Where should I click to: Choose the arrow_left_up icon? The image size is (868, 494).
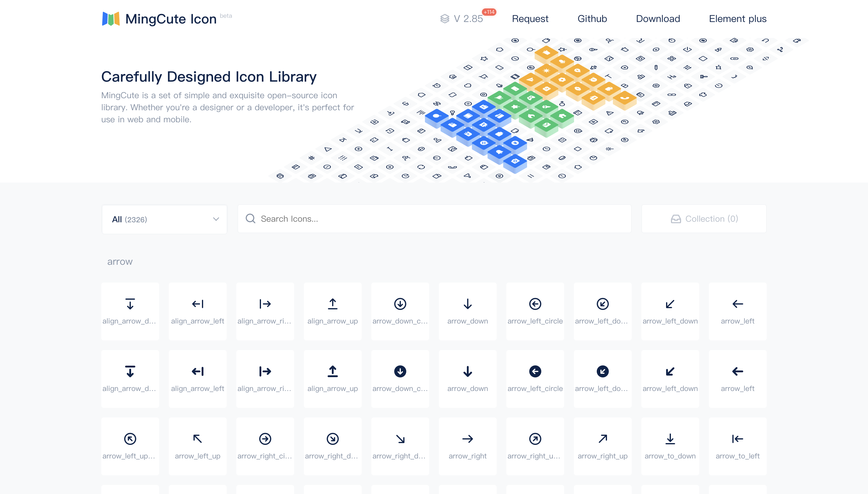coord(198,446)
